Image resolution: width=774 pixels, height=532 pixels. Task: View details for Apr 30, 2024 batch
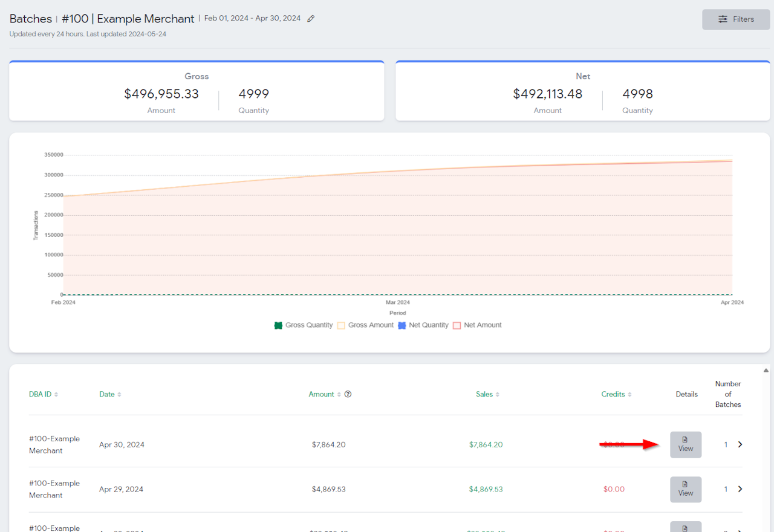[685, 444]
